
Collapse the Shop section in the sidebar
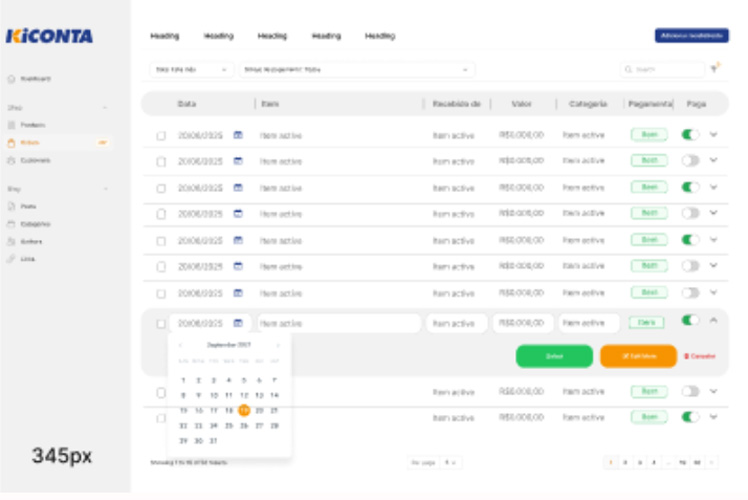[104, 107]
